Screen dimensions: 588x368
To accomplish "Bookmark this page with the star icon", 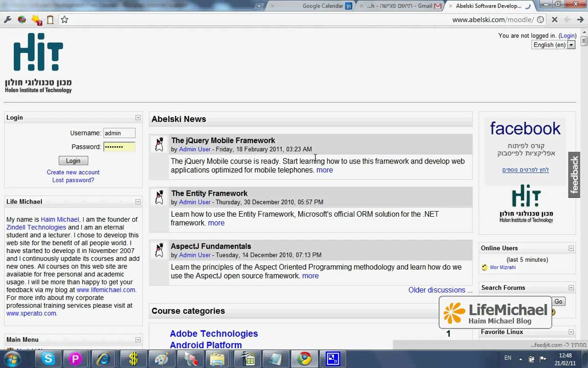I will coord(64,19).
